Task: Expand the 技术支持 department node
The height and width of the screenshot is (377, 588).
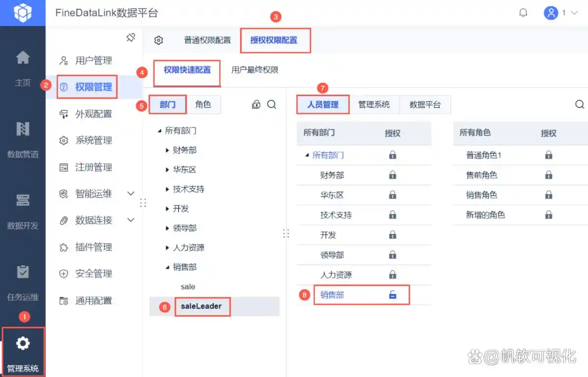Action: click(x=168, y=189)
